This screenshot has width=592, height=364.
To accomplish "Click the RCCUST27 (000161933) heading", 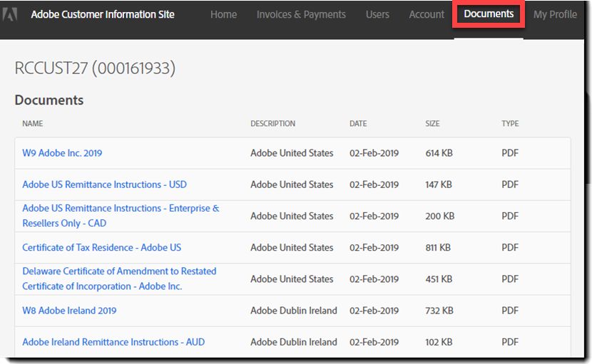I will point(95,68).
